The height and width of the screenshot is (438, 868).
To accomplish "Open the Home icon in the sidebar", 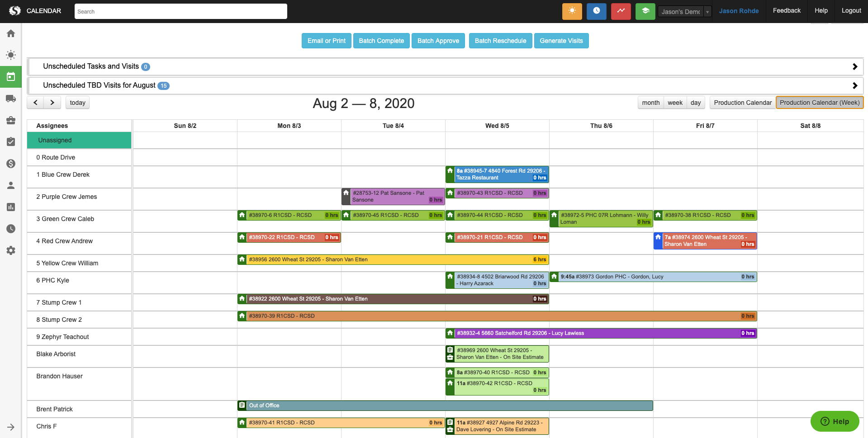I will pyautogui.click(x=11, y=33).
